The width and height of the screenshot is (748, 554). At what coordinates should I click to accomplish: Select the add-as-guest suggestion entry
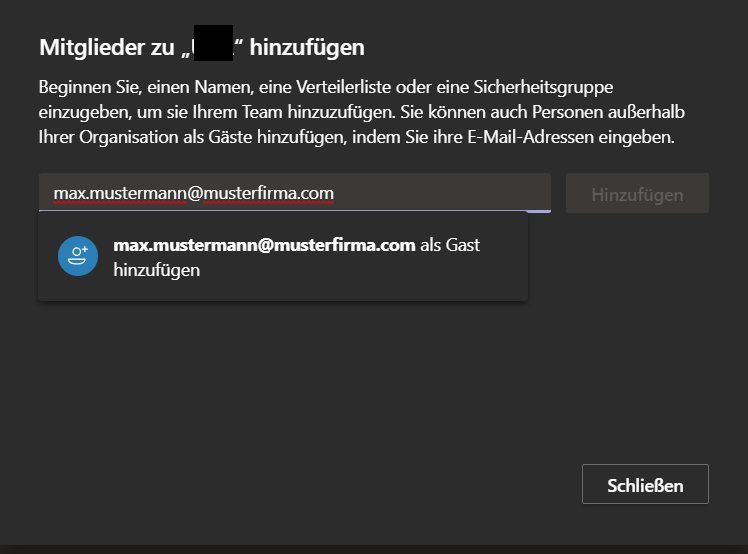[283, 257]
